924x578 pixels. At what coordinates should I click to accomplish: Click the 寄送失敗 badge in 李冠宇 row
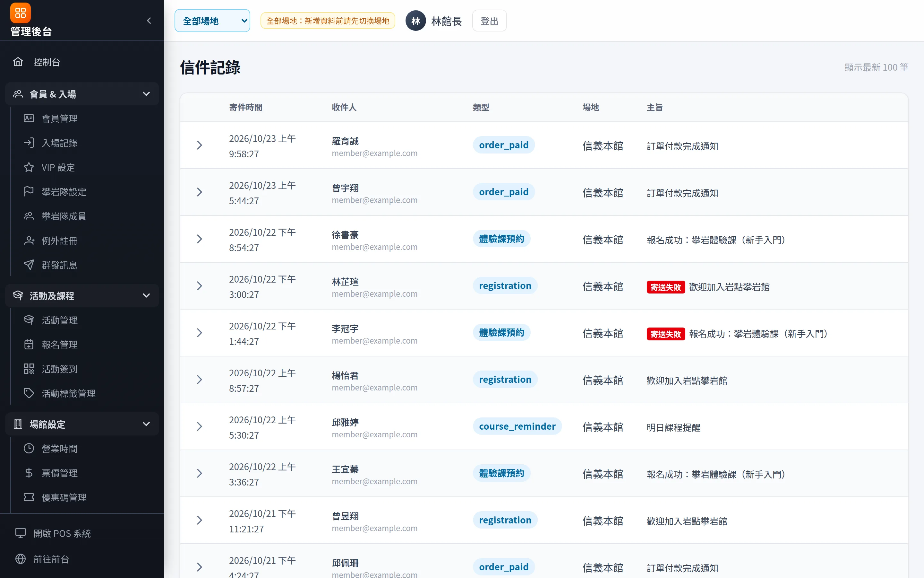point(665,334)
